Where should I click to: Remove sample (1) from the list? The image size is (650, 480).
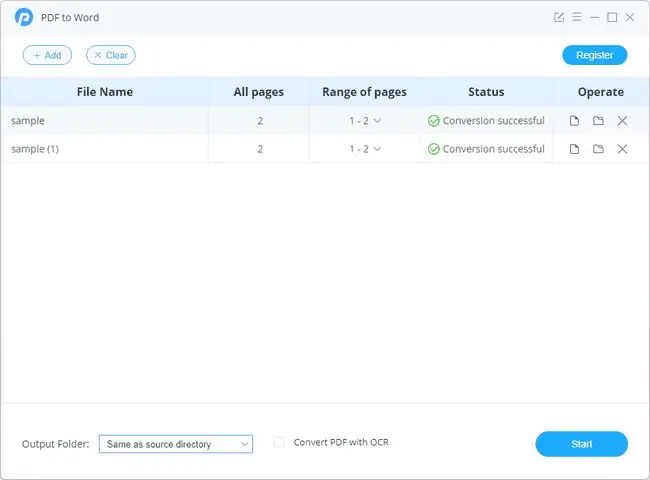tap(622, 149)
